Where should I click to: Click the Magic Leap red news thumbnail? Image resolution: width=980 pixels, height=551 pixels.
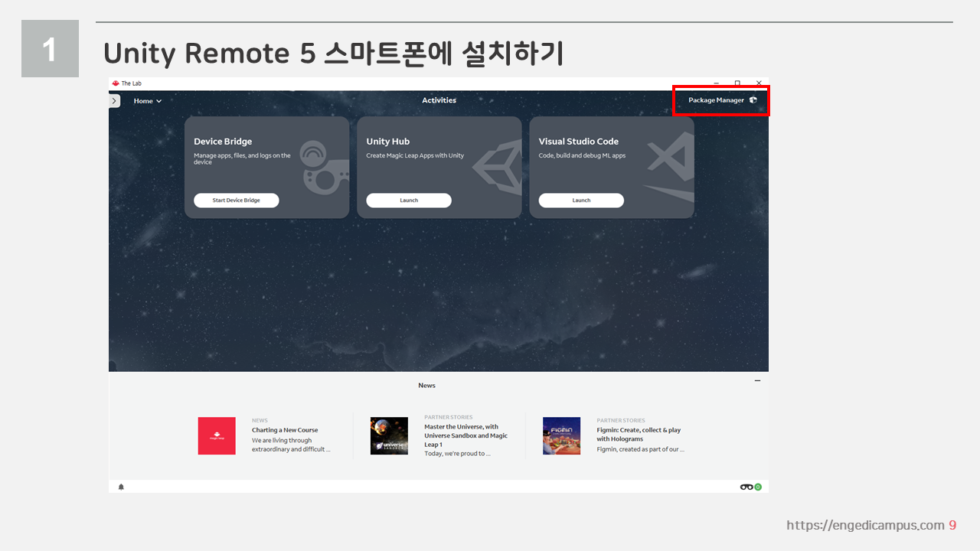click(217, 435)
